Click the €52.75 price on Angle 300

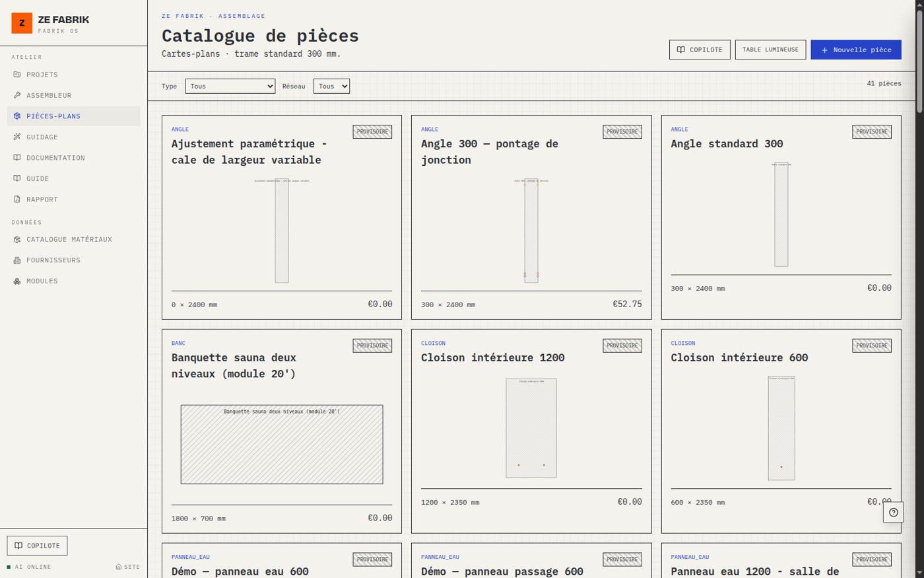pos(627,304)
